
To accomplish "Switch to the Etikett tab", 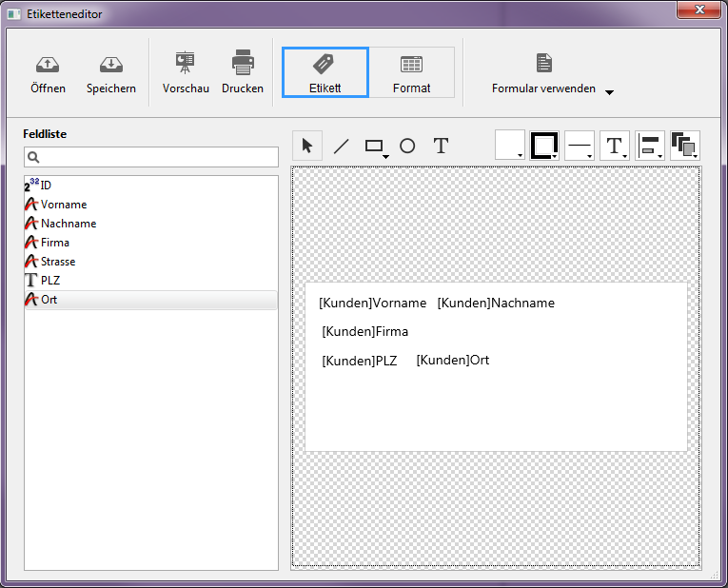I will click(x=325, y=72).
